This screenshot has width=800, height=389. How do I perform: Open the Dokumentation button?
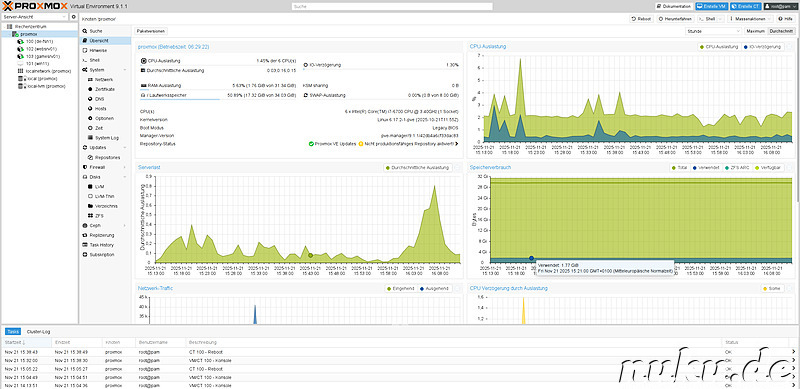coord(674,6)
